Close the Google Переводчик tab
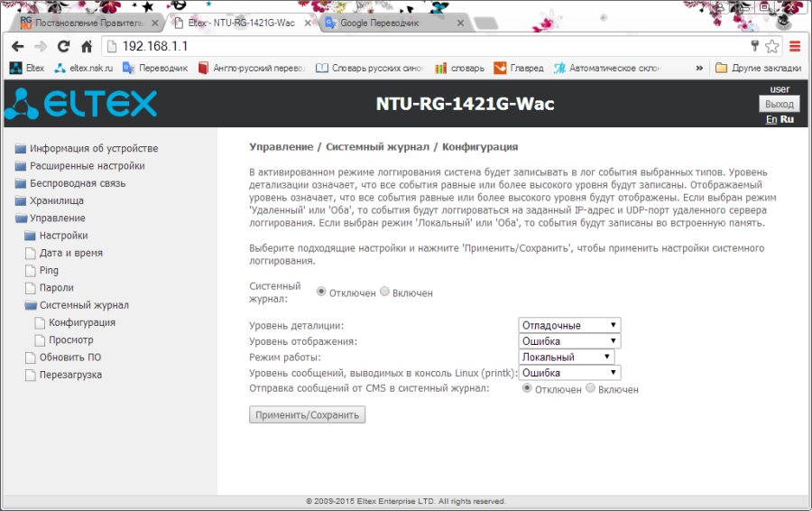 460,23
